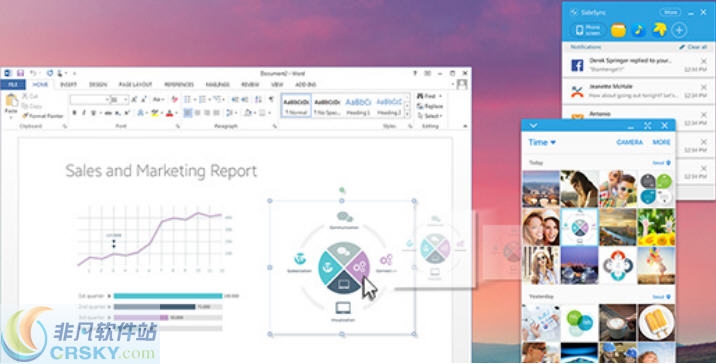
Task: Justify the paragraph text
Action: (x=216, y=112)
